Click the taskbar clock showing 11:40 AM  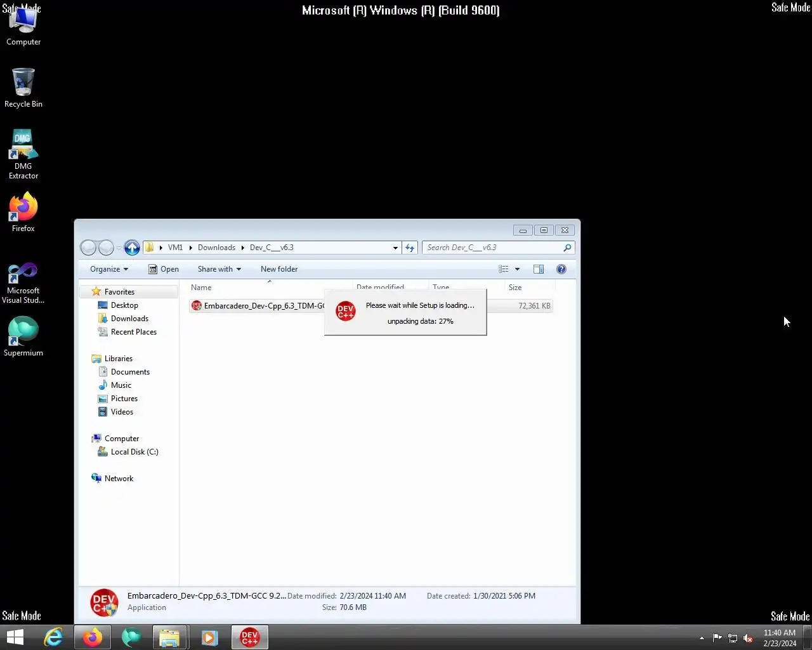point(780,638)
